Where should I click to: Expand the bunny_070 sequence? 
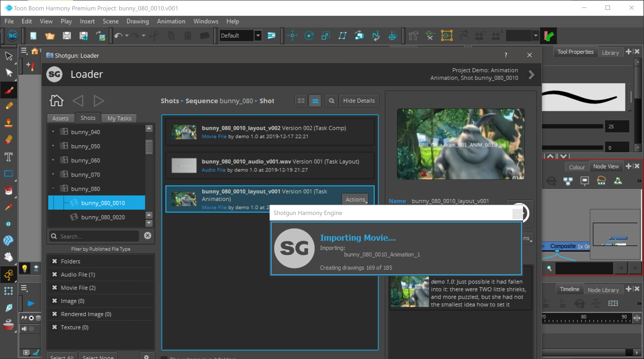click(53, 174)
